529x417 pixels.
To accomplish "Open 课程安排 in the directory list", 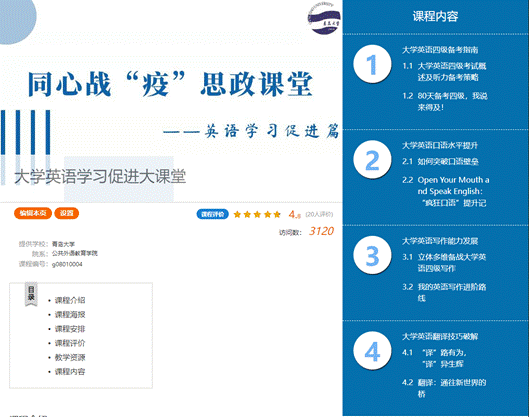I will pyautogui.click(x=70, y=329).
